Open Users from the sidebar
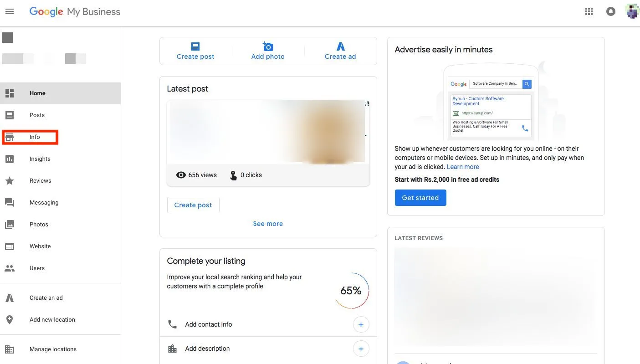Image resolution: width=640 pixels, height=364 pixels. point(60,268)
